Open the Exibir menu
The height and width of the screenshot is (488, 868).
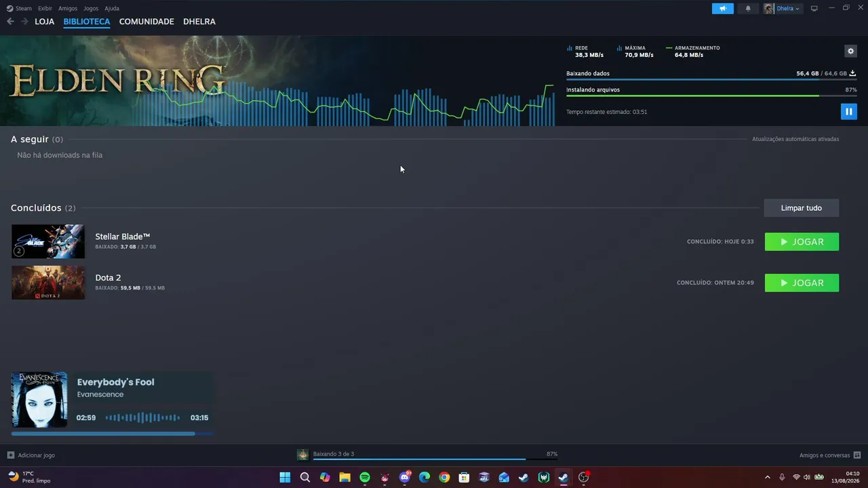coord(45,8)
